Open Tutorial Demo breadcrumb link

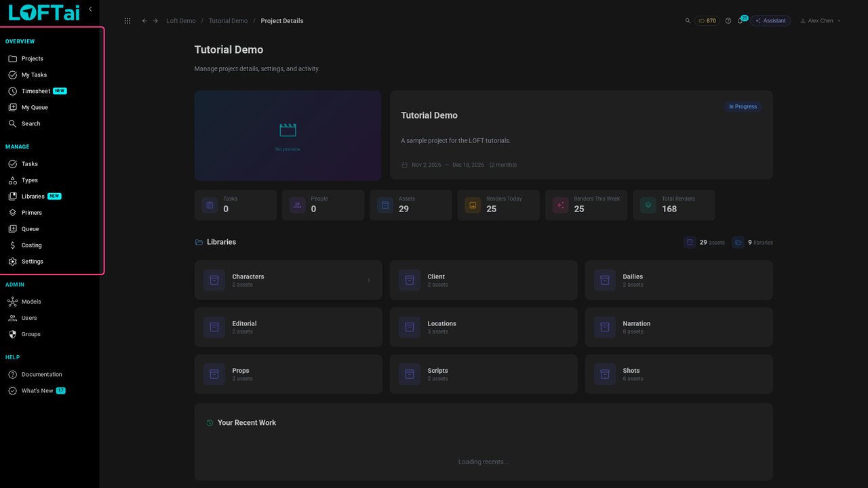click(228, 21)
